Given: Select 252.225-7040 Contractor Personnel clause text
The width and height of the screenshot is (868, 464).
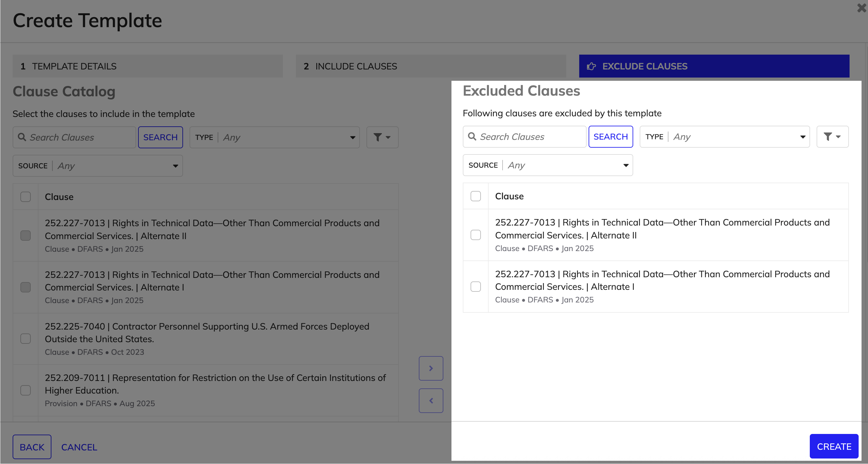Looking at the screenshot, I should click(x=207, y=333).
